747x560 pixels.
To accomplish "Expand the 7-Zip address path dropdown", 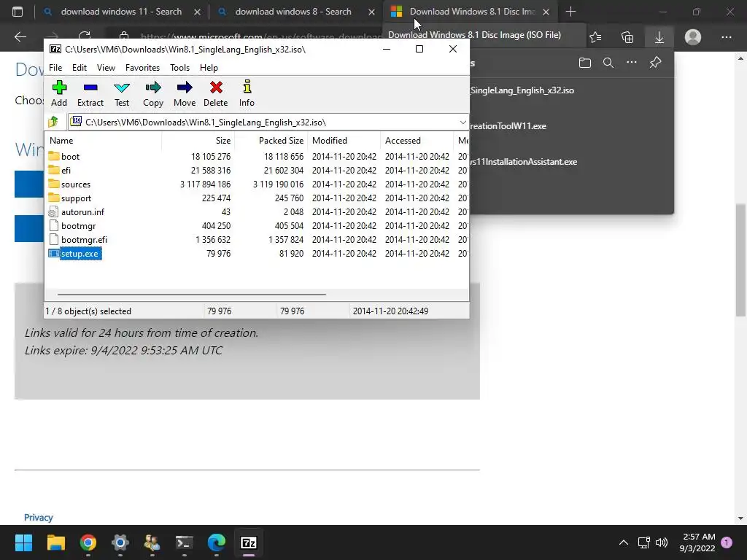I will (x=462, y=122).
